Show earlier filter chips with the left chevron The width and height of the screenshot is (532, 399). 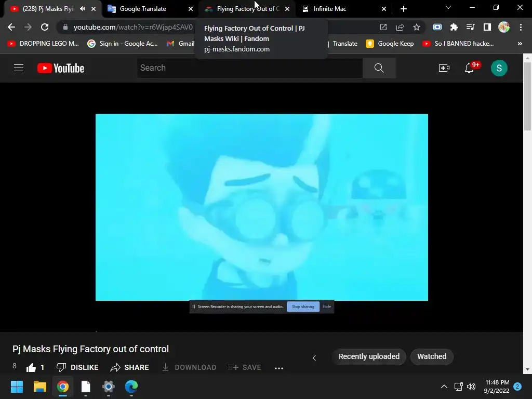[x=314, y=357]
